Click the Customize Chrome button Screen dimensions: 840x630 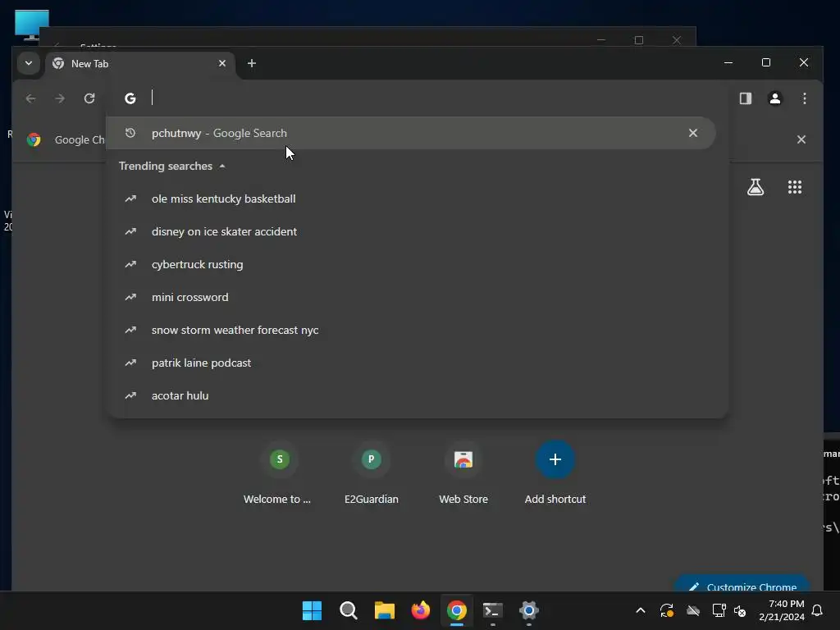pos(742,585)
